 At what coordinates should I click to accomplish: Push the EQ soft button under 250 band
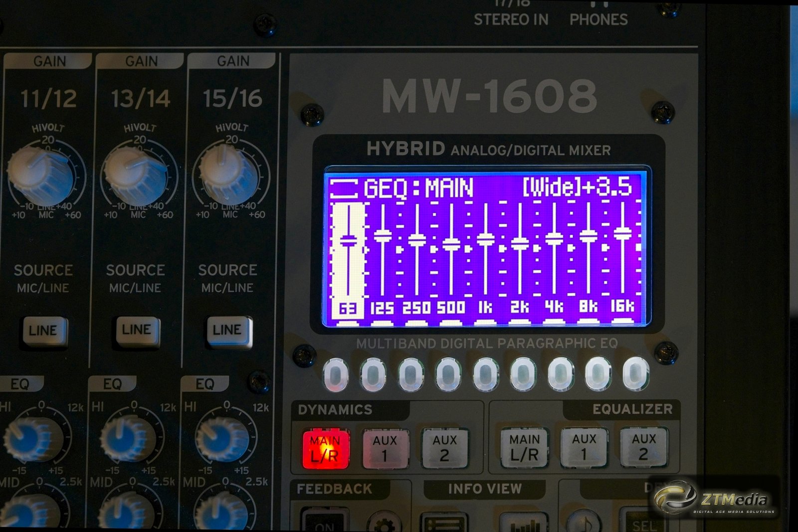tap(411, 373)
